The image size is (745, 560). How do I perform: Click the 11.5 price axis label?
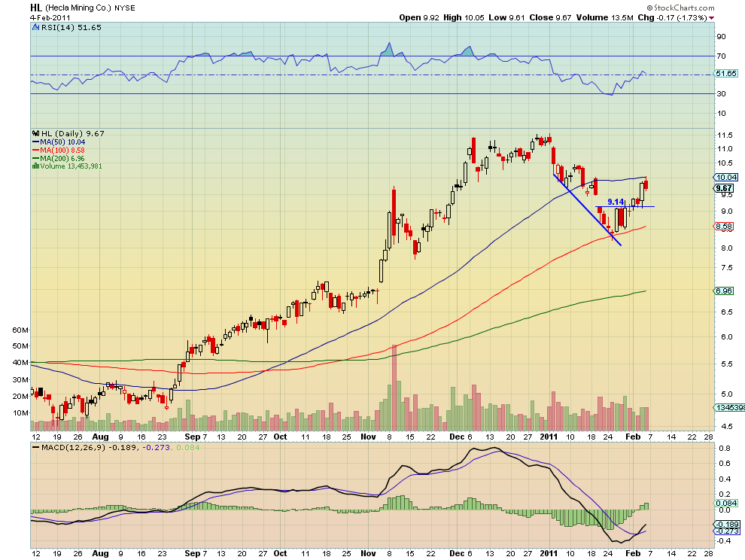pyautogui.click(x=725, y=135)
